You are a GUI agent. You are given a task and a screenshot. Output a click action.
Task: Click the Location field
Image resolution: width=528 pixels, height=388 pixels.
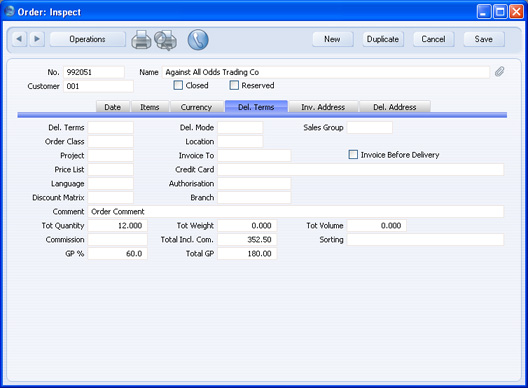pos(240,141)
